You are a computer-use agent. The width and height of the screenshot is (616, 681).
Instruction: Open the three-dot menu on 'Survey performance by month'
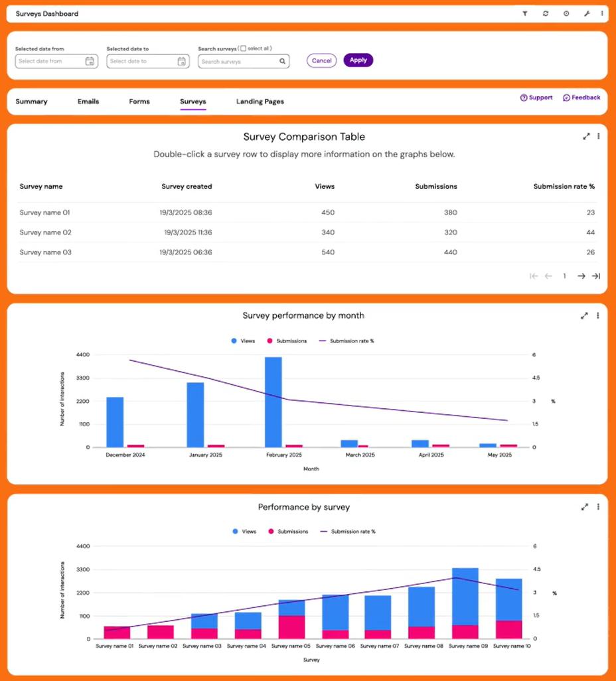pyautogui.click(x=597, y=315)
